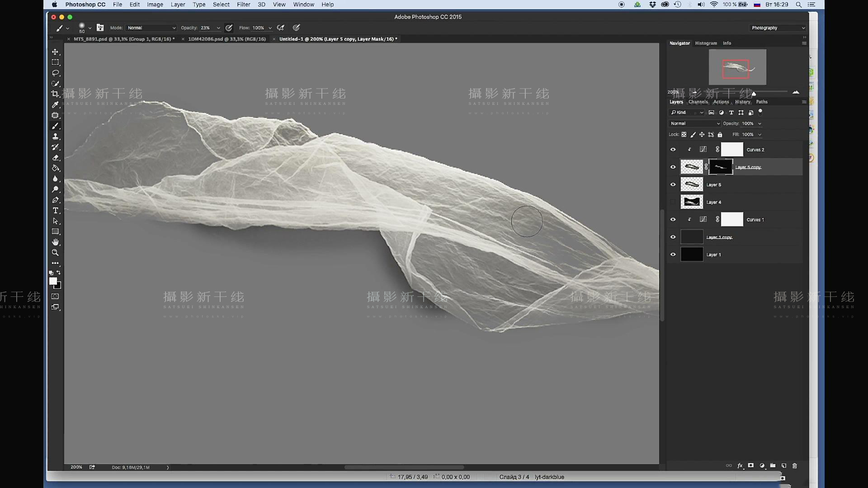Select the Quick Selection tool
This screenshot has width=868, height=488.
point(55,84)
